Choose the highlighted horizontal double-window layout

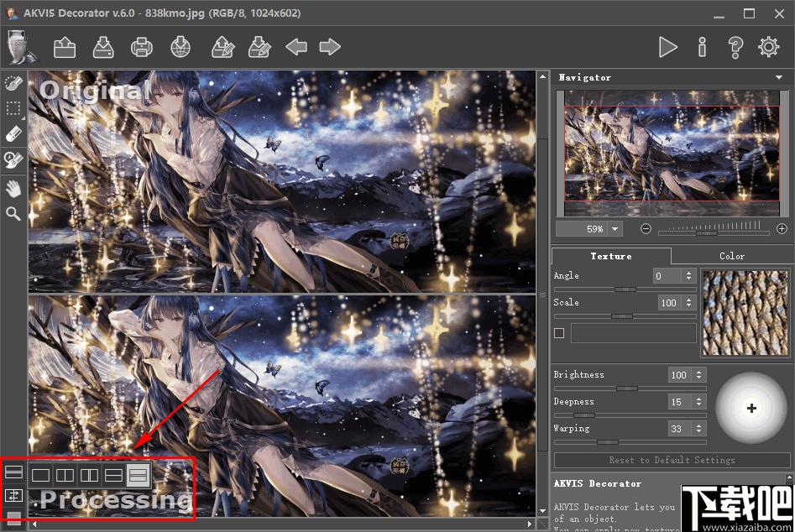(139, 475)
